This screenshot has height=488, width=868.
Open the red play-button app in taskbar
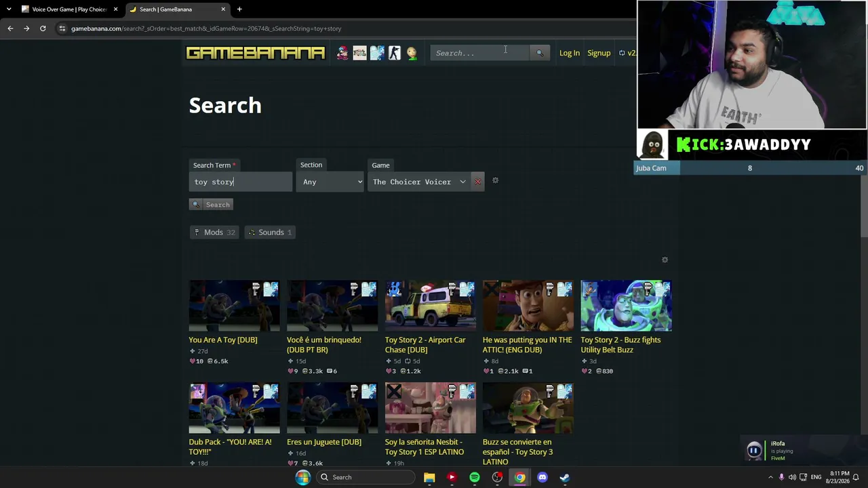click(452, 477)
